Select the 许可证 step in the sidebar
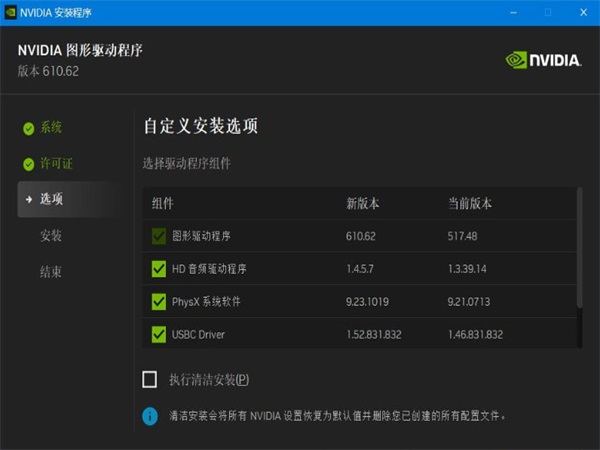 pos(56,163)
